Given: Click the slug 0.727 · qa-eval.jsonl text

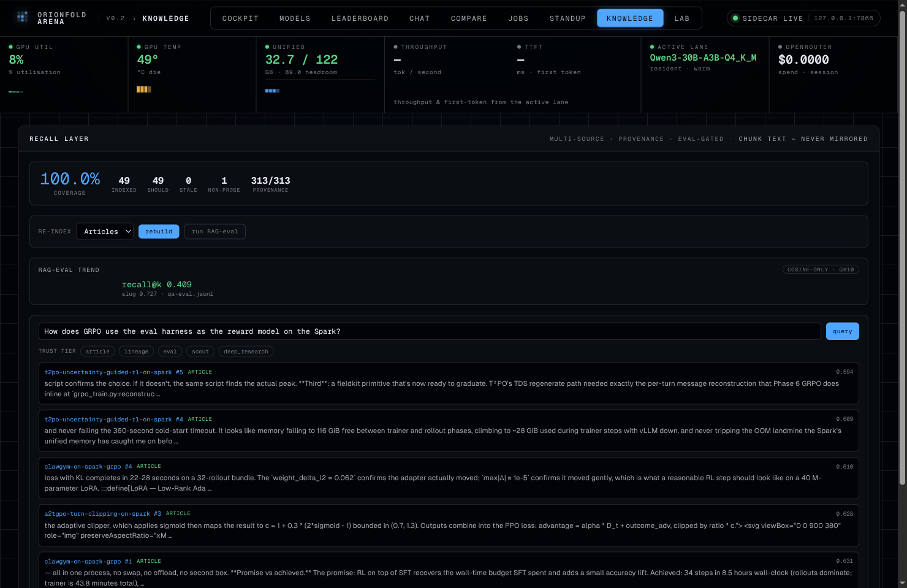Looking at the screenshot, I should point(167,294).
